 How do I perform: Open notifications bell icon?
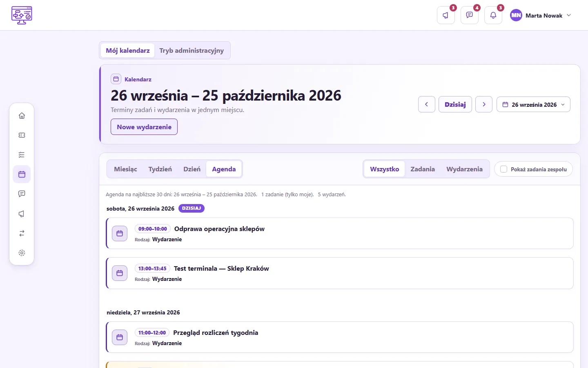(x=493, y=16)
